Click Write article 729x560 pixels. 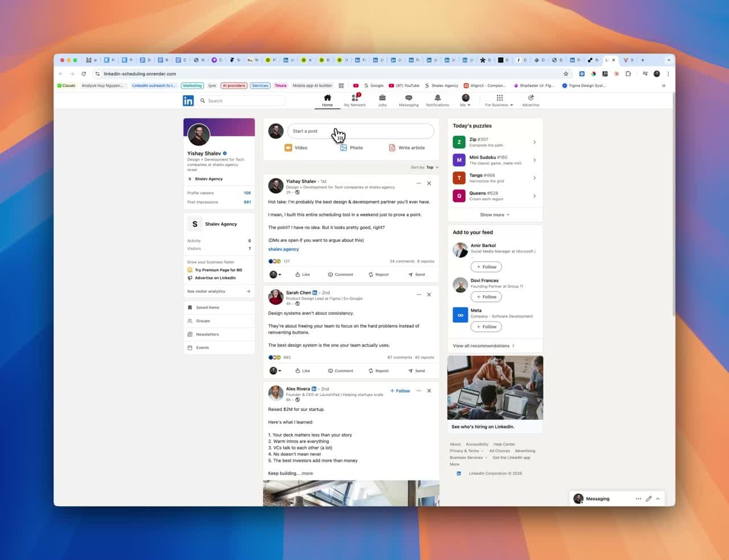407,148
